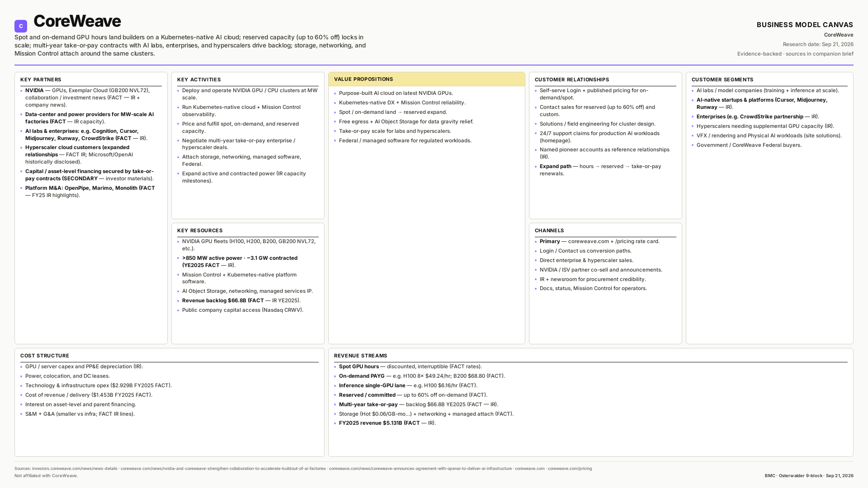Click the 'BUSINESS MODEL CANVAS' label
This screenshot has width=868, height=488.
point(805,25)
